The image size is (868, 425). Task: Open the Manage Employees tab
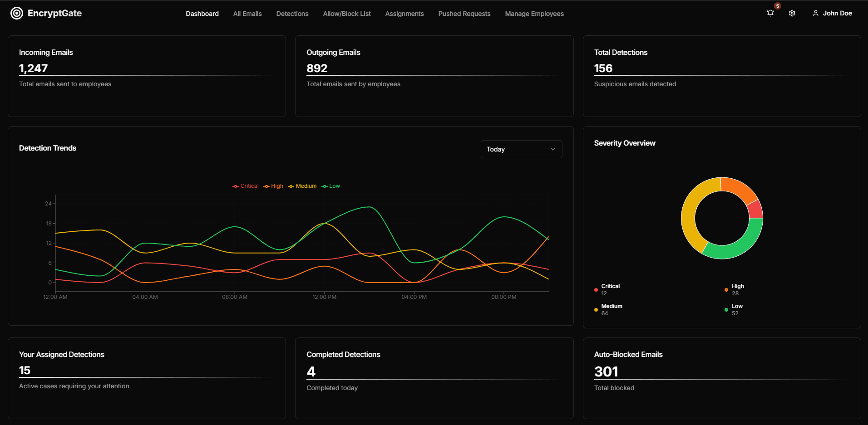pos(534,14)
